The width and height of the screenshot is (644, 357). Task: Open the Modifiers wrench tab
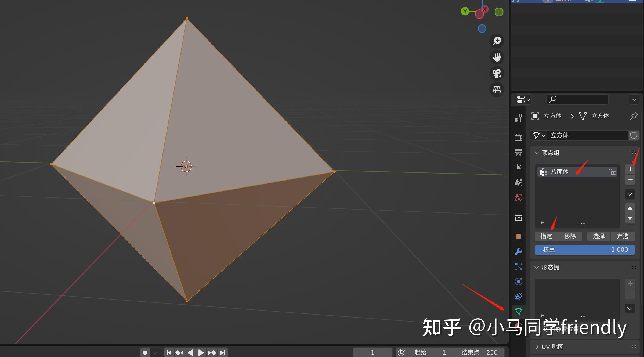518,251
